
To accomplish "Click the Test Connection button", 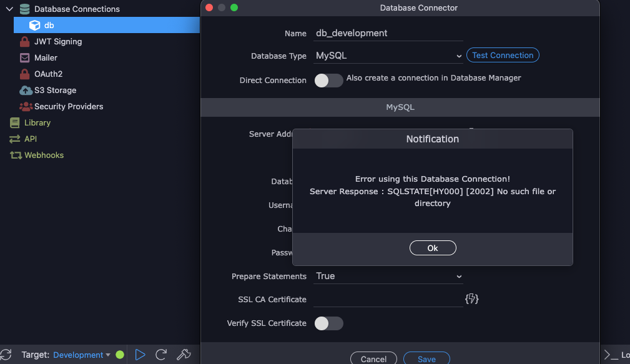I will [503, 56].
